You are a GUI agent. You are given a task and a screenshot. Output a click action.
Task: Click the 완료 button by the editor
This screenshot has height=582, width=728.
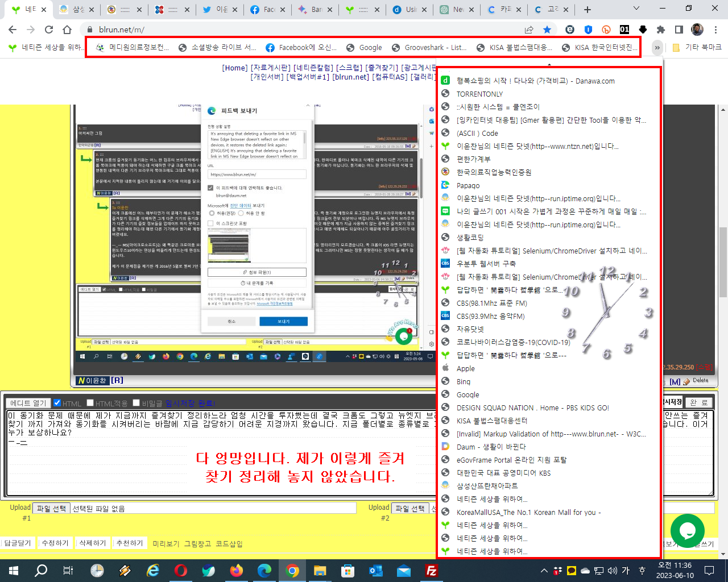click(699, 402)
